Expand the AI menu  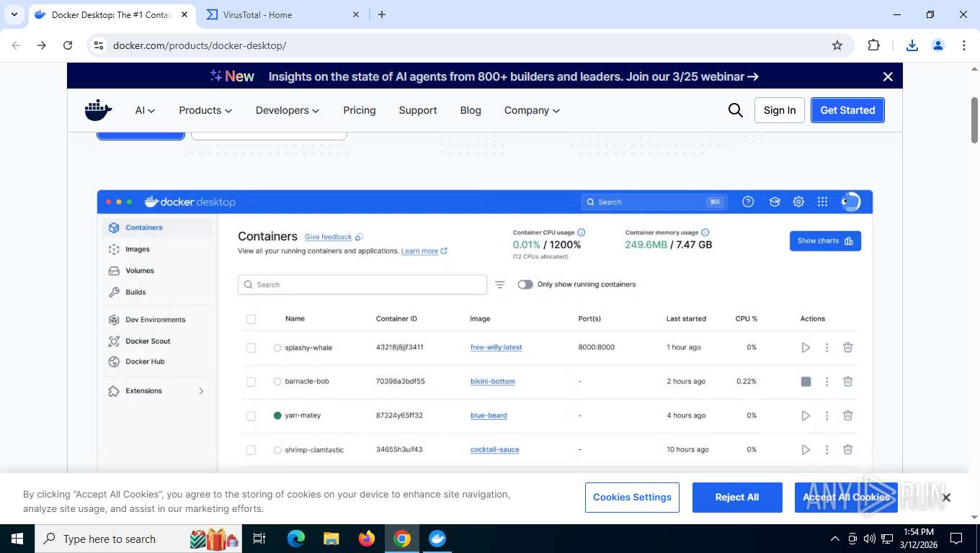click(x=145, y=110)
